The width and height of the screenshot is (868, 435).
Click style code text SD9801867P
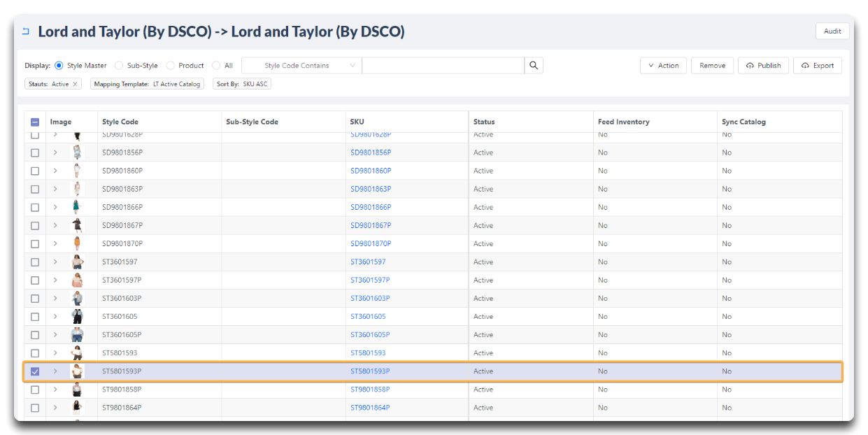122,225
